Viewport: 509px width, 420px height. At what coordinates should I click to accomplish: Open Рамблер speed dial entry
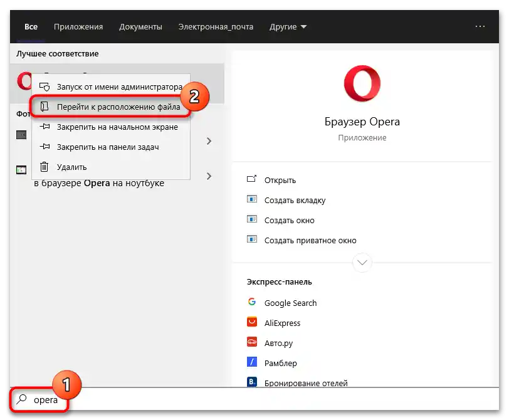(x=280, y=363)
